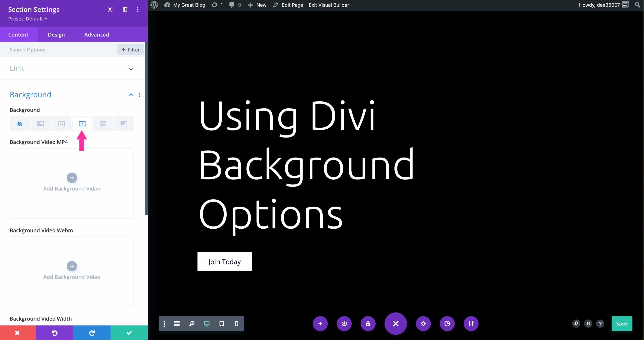
Task: Switch to the Design tab
Action: (x=56, y=34)
